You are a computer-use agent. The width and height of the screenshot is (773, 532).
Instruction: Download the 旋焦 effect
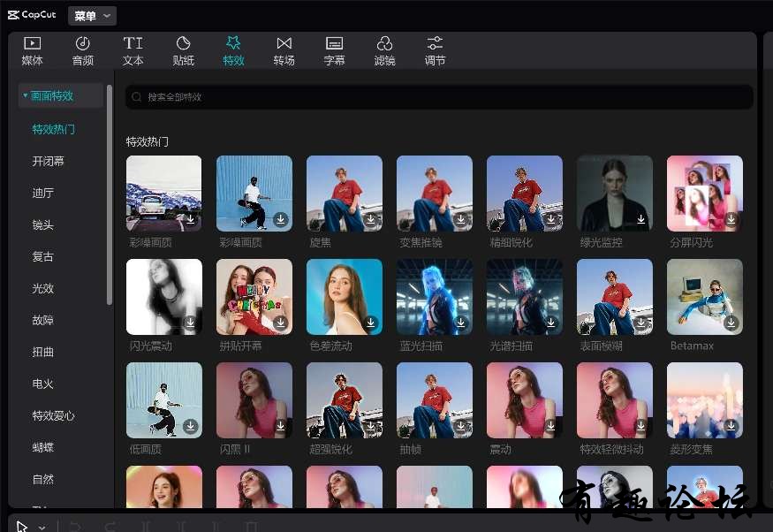371,219
